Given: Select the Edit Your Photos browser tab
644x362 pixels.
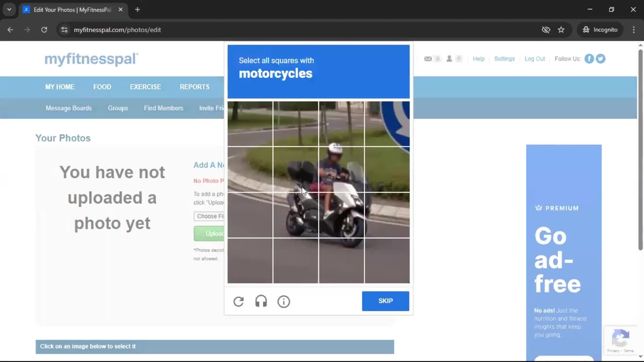Looking at the screenshot, I should tap(73, 9).
